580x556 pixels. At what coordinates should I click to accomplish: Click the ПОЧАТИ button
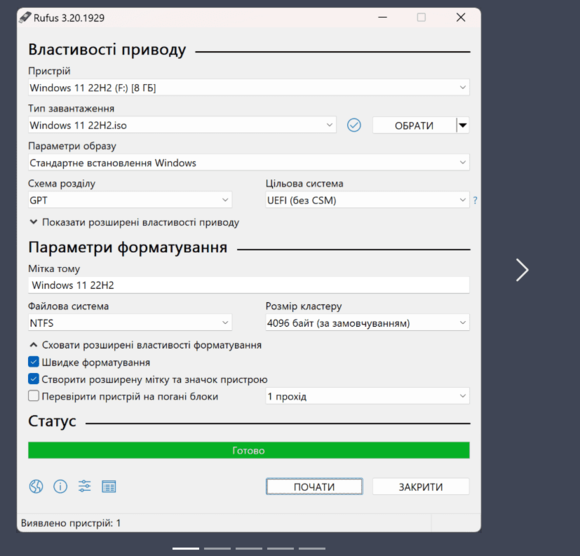(314, 486)
